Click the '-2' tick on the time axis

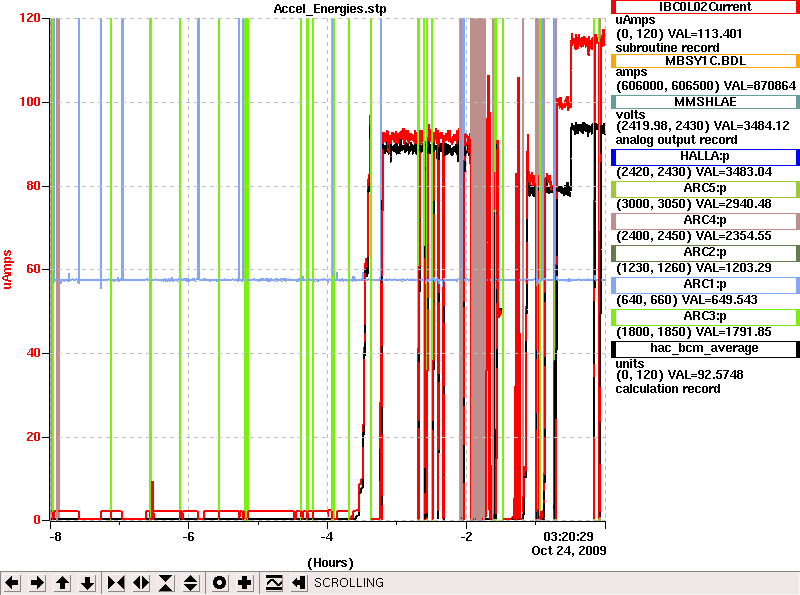(x=466, y=537)
